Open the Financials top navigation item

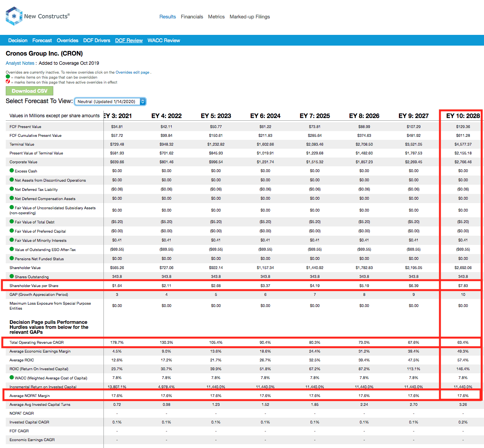(x=192, y=17)
